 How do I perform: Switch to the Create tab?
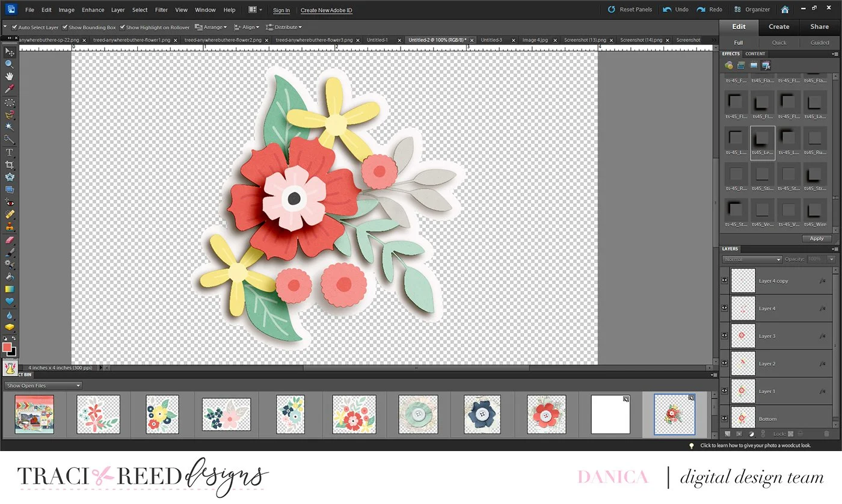pos(778,26)
